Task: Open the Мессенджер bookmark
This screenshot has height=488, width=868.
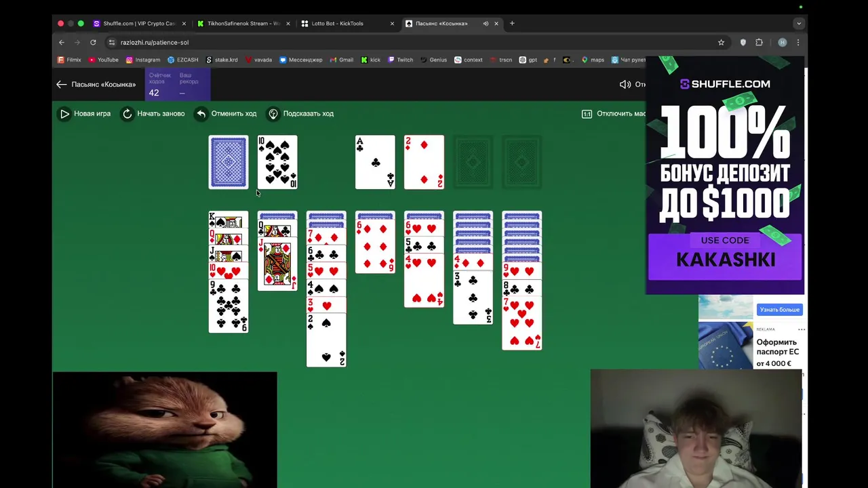Action: (301, 60)
